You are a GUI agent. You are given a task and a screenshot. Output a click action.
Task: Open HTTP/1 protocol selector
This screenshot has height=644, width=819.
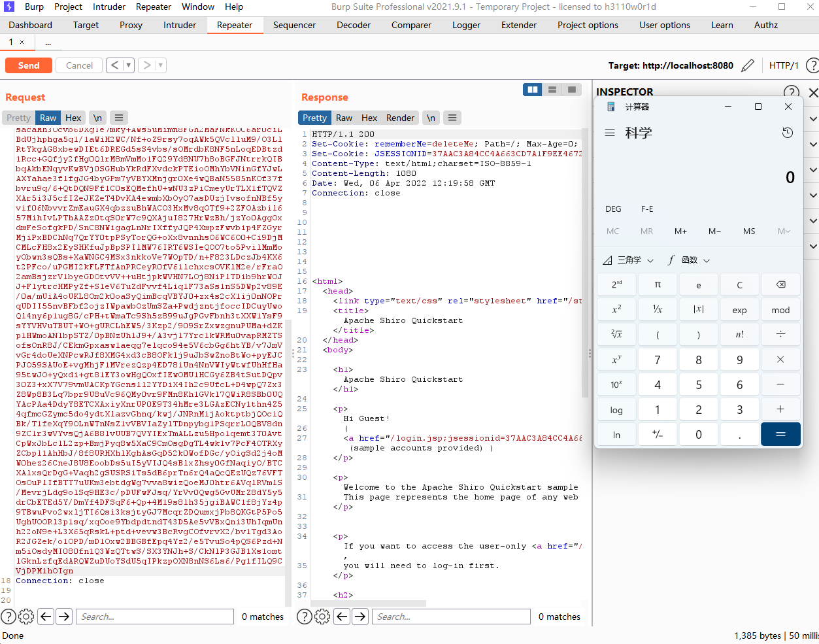click(784, 65)
